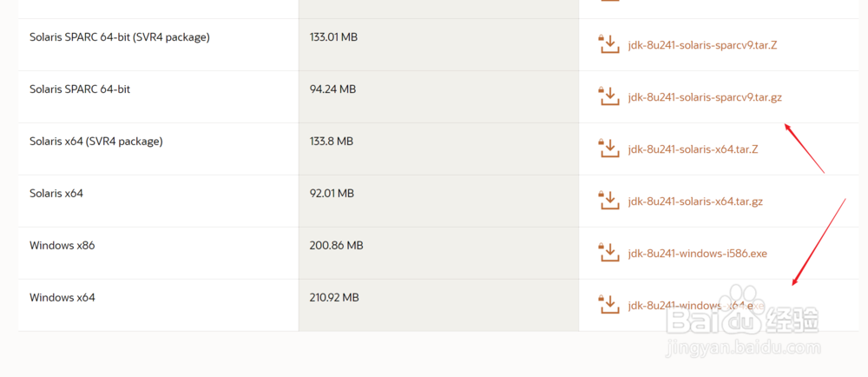Click download icon for jdk-8u241-solaris-sparcv9.tar.Z
Viewport: 868px width, 377px height.
point(608,44)
